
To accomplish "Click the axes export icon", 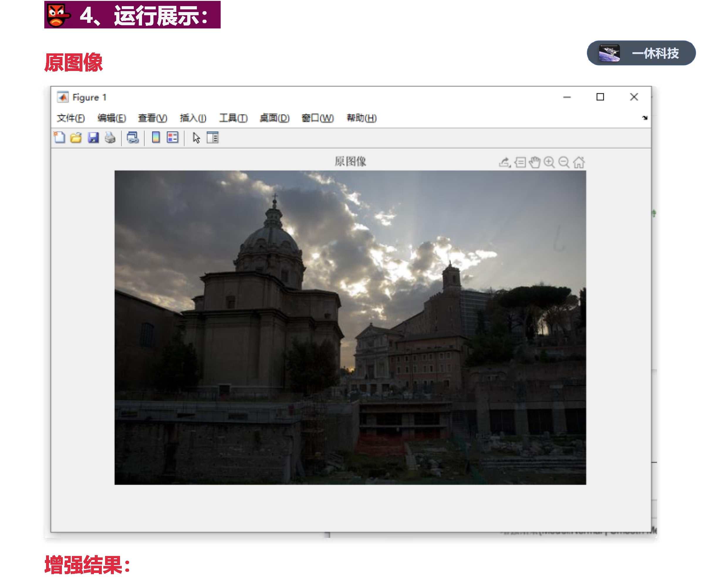I will point(505,162).
